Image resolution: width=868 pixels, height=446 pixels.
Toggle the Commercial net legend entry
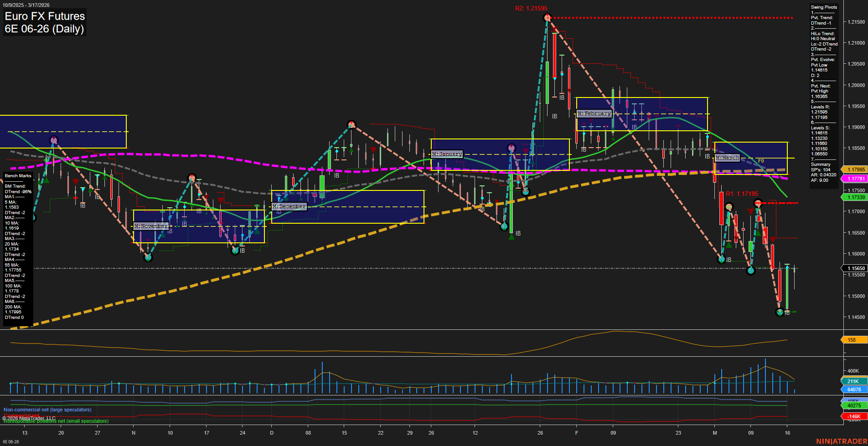pyautogui.click(x=21, y=415)
